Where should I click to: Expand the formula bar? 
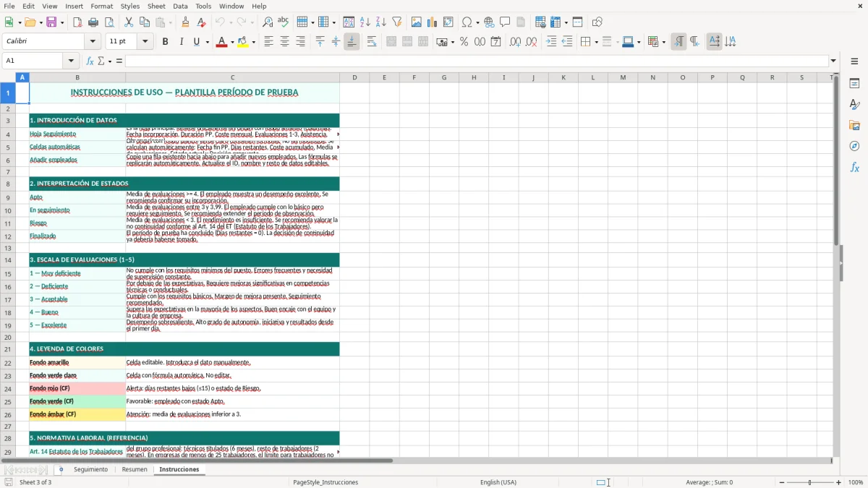(x=833, y=61)
